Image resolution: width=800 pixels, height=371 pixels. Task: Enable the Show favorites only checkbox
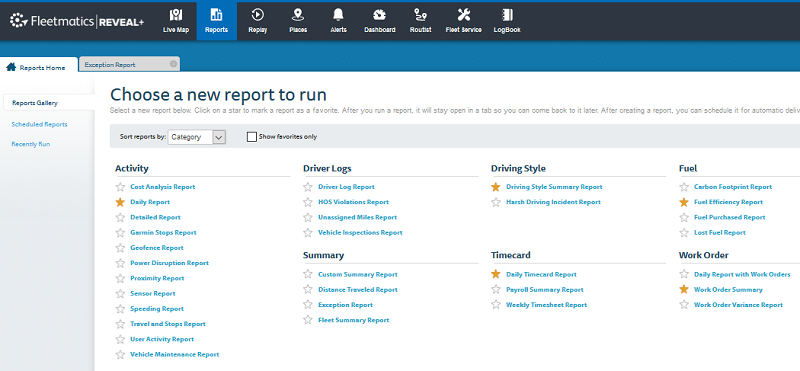252,137
